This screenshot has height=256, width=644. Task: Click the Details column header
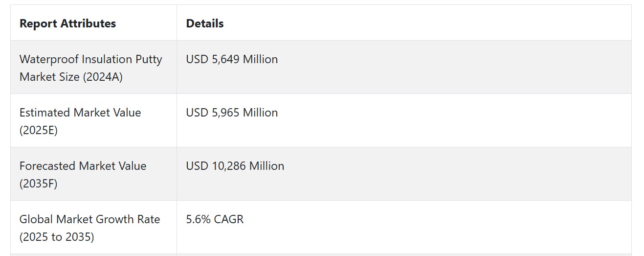(404, 23)
